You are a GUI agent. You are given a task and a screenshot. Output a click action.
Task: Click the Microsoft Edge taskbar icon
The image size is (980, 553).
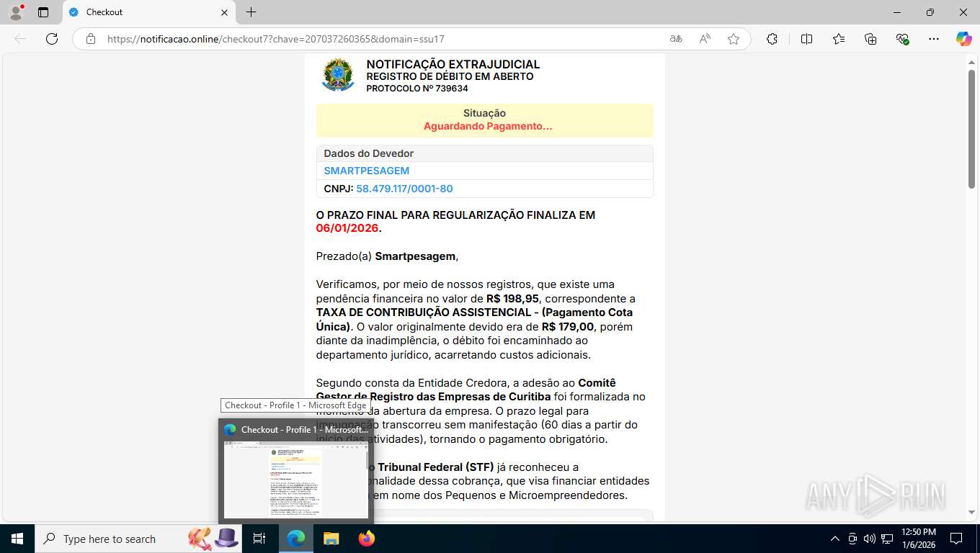(x=296, y=539)
